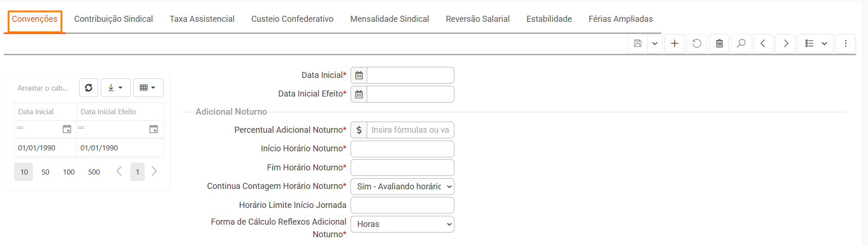868x246 pixels.
Task: Refresh the grid with reload icon
Action: coord(89,88)
